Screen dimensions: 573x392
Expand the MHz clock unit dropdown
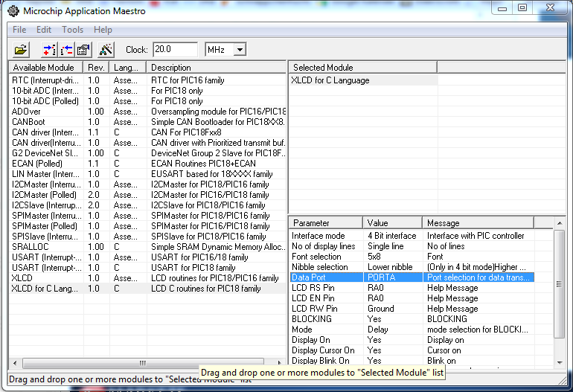(x=240, y=50)
